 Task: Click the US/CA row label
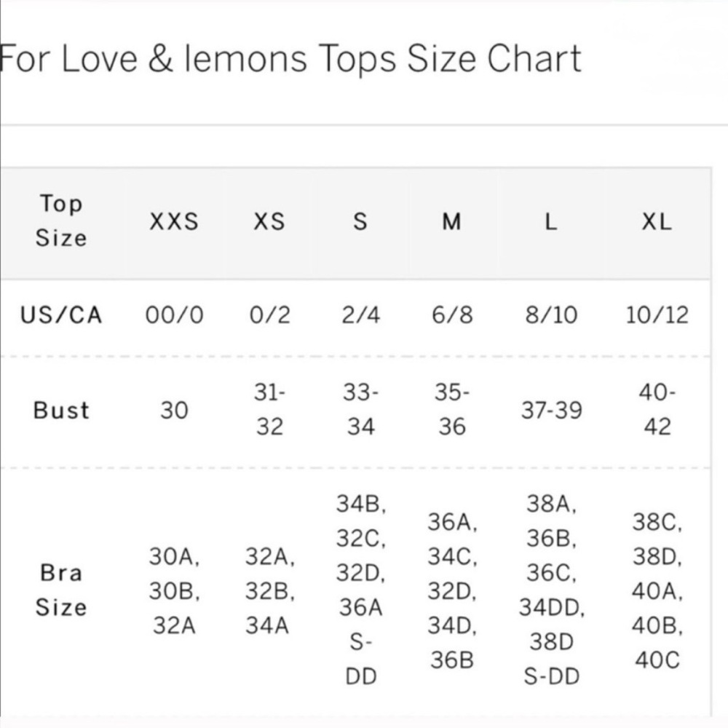point(61,315)
